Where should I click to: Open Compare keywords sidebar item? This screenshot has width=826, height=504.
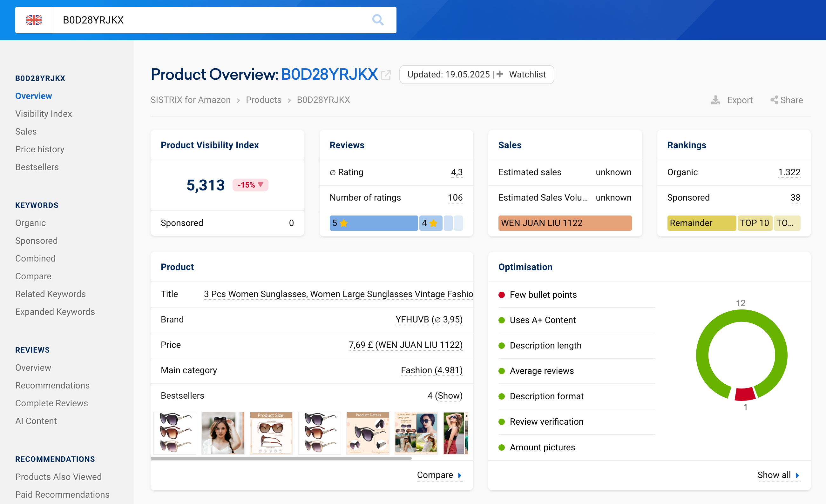[x=33, y=276]
